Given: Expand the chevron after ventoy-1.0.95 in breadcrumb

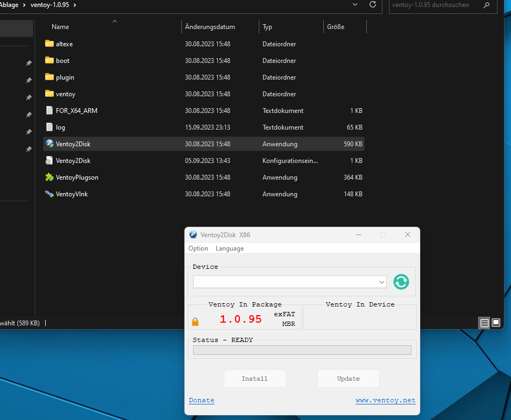Looking at the screenshot, I should tap(75, 5).
